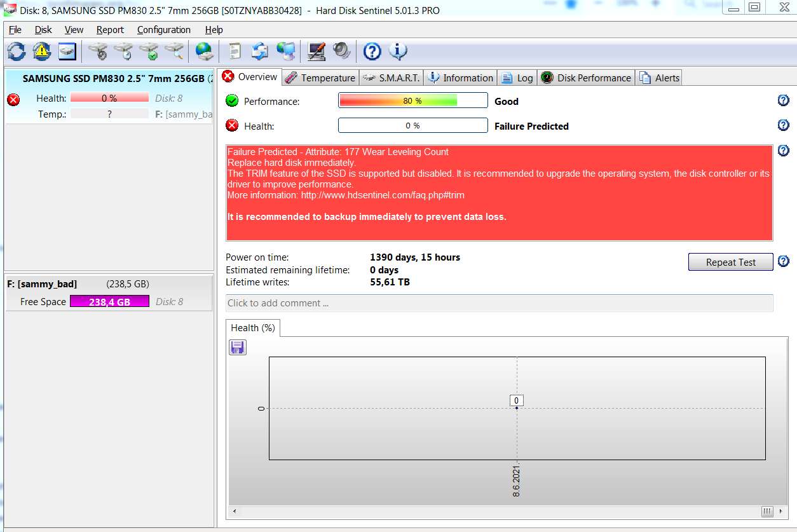Click the speaker sound toolbar icon
Viewport: 797px width, 532px height.
tap(341, 51)
